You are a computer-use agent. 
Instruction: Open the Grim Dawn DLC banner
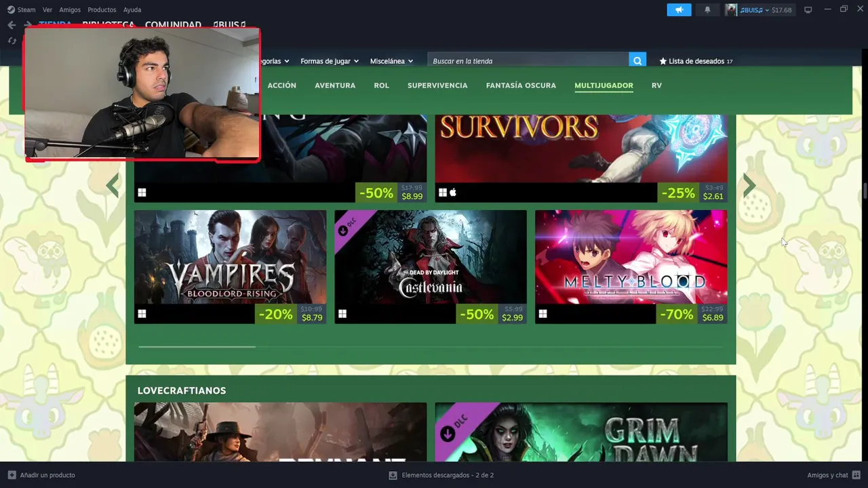point(581,432)
